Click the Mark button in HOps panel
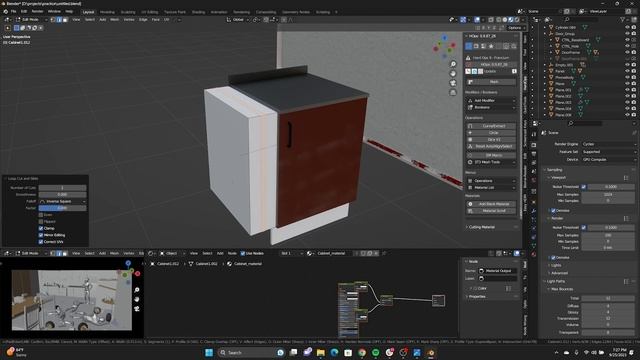 491,82
